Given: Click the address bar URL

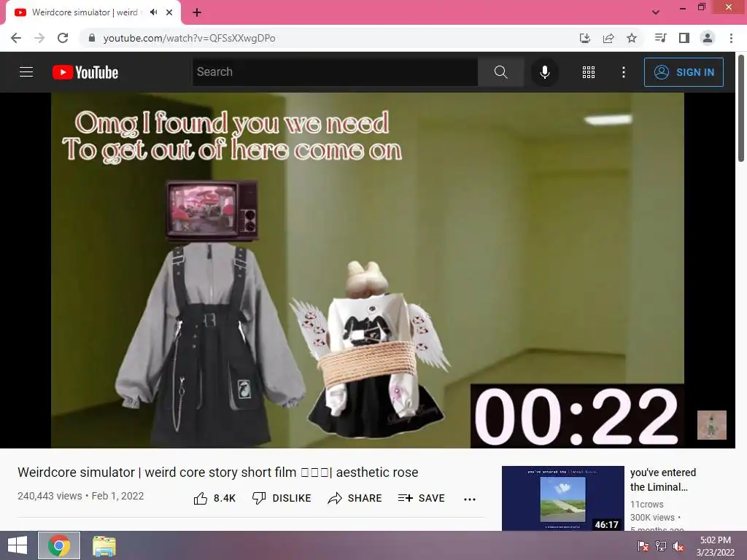Looking at the screenshot, I should pyautogui.click(x=189, y=38).
